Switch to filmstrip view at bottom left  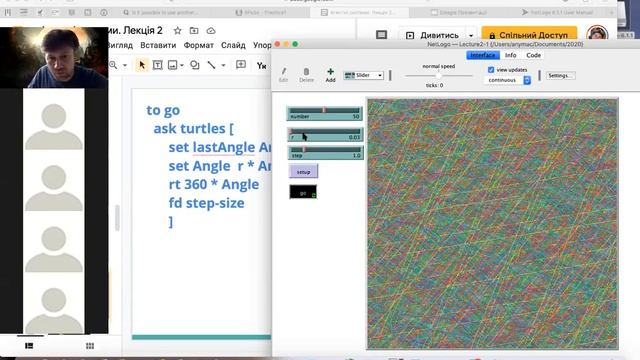(x=29, y=346)
